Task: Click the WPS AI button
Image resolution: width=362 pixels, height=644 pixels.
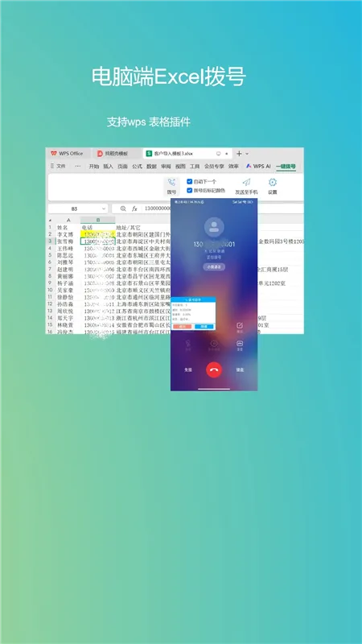Action: click(258, 167)
